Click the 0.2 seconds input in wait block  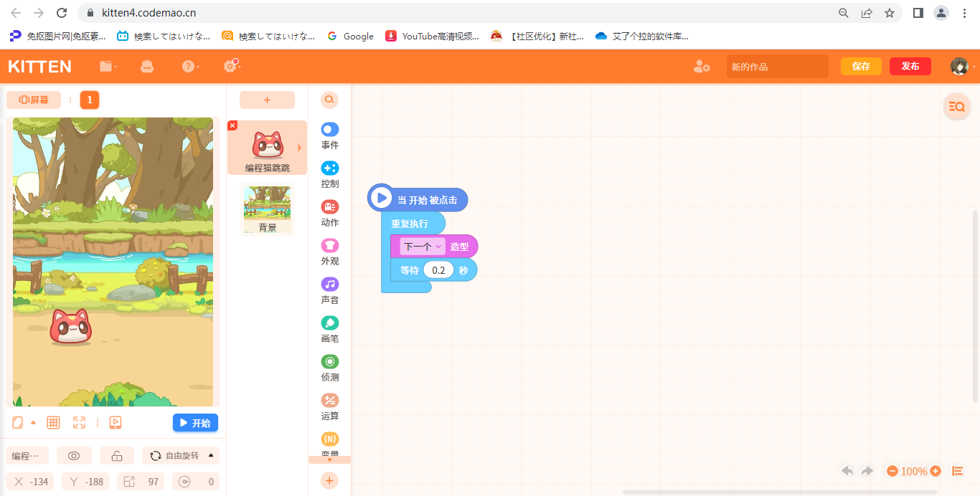click(438, 270)
